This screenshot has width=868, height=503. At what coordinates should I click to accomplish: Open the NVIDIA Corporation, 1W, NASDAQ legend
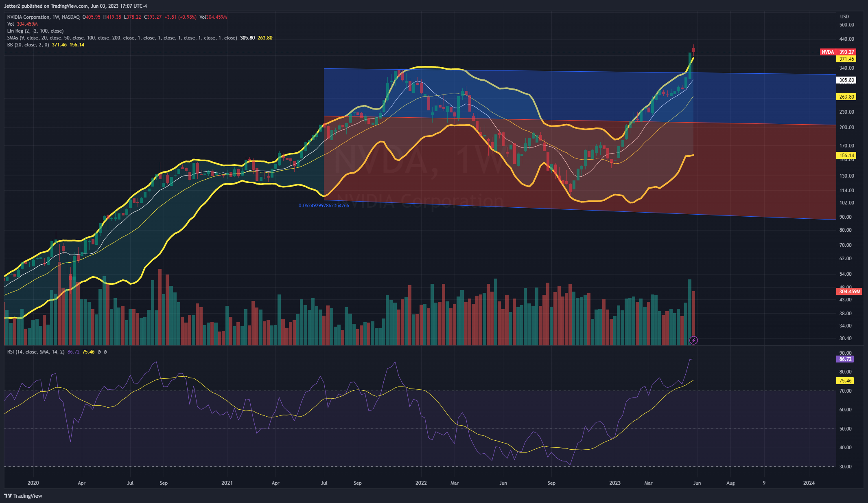43,17
